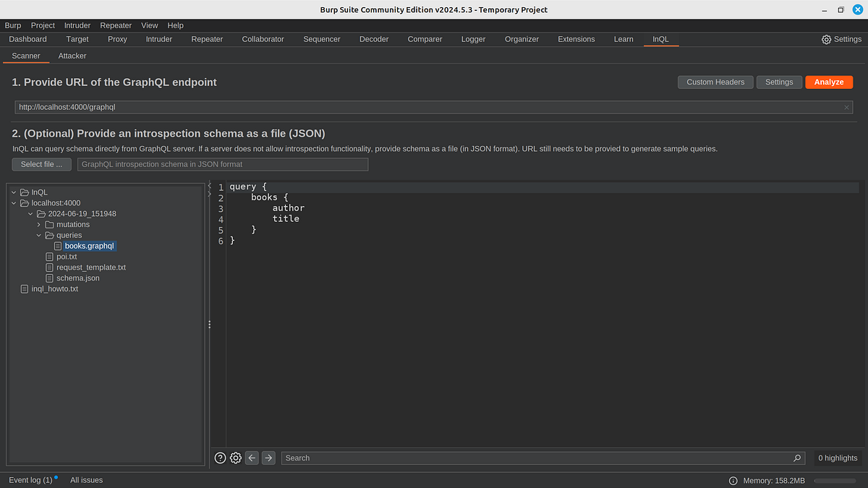This screenshot has height=488, width=868.
Task: Go to previous search match arrow
Action: click(x=252, y=458)
